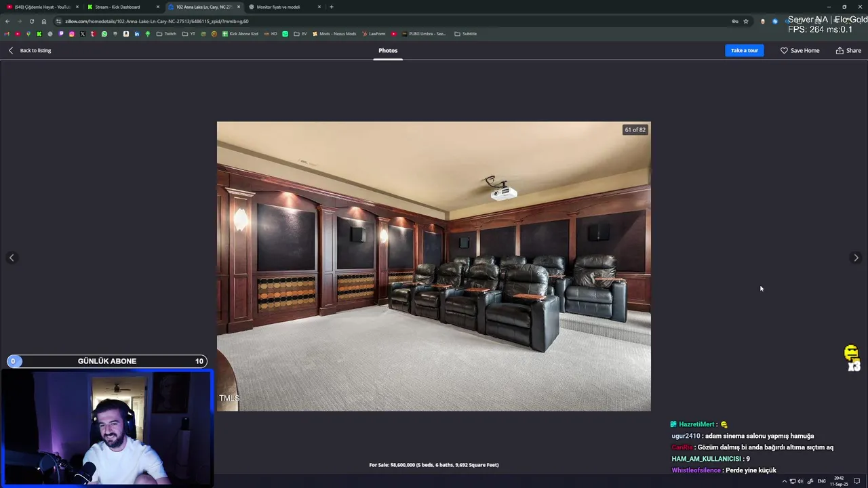Open the PUBG Umbra bookmark
The width and height of the screenshot is (868, 488).
[424, 34]
